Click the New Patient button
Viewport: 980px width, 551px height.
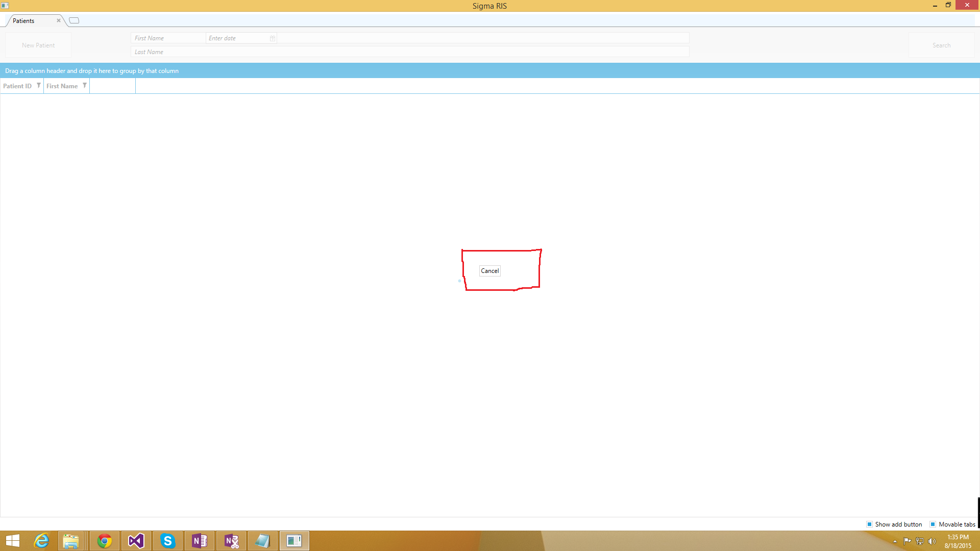click(x=38, y=45)
